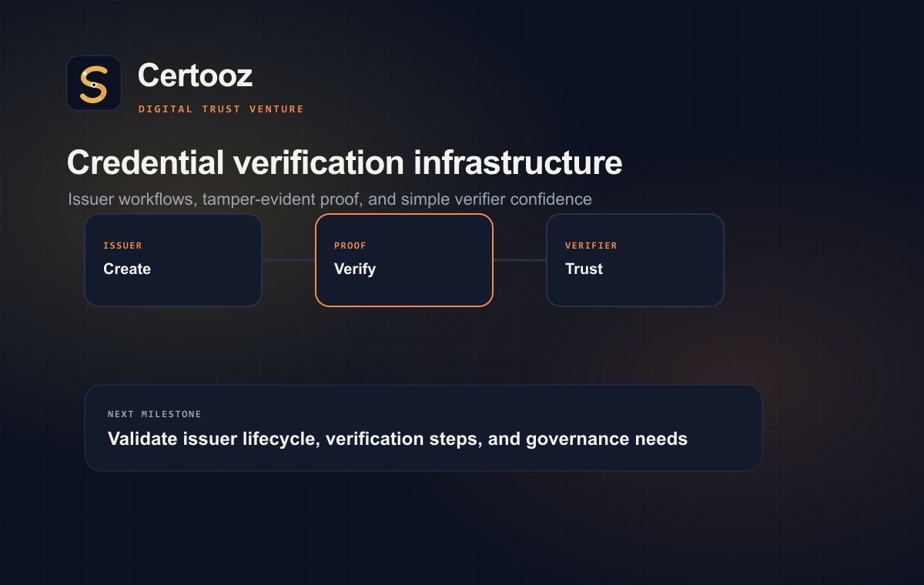
Task: Click the "PROOF" label
Action: tap(350, 246)
